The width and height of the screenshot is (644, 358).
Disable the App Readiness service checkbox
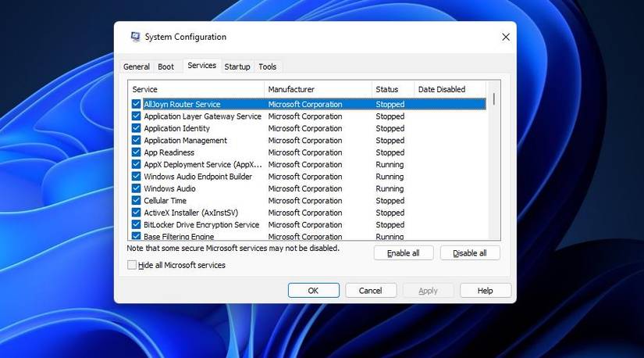point(136,152)
